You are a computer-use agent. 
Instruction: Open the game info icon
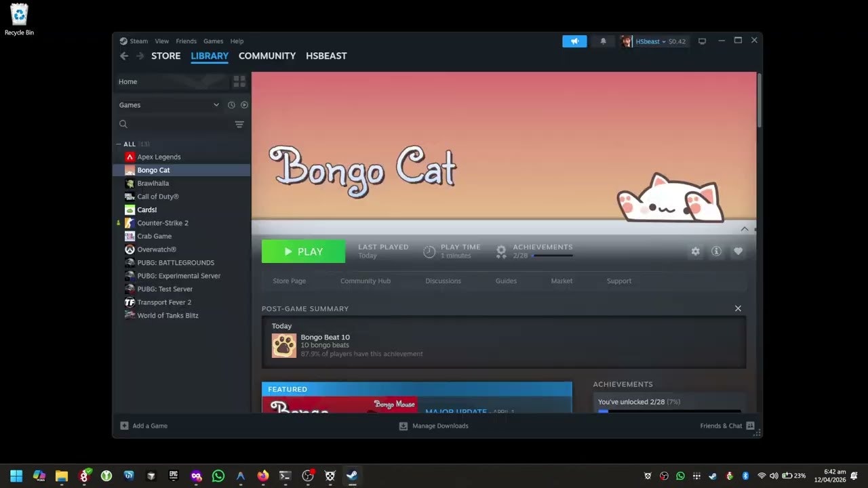pos(716,251)
